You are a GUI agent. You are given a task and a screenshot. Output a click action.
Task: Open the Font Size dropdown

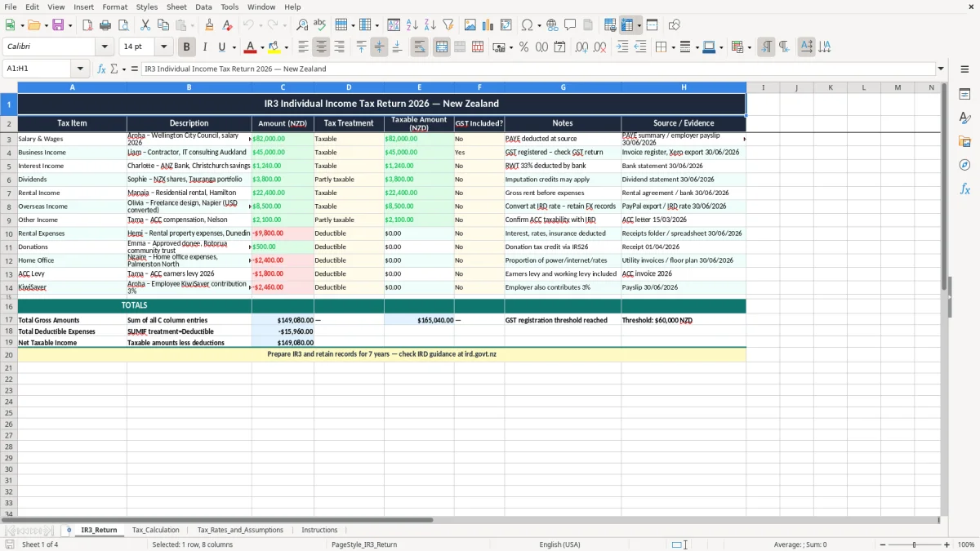point(163,47)
